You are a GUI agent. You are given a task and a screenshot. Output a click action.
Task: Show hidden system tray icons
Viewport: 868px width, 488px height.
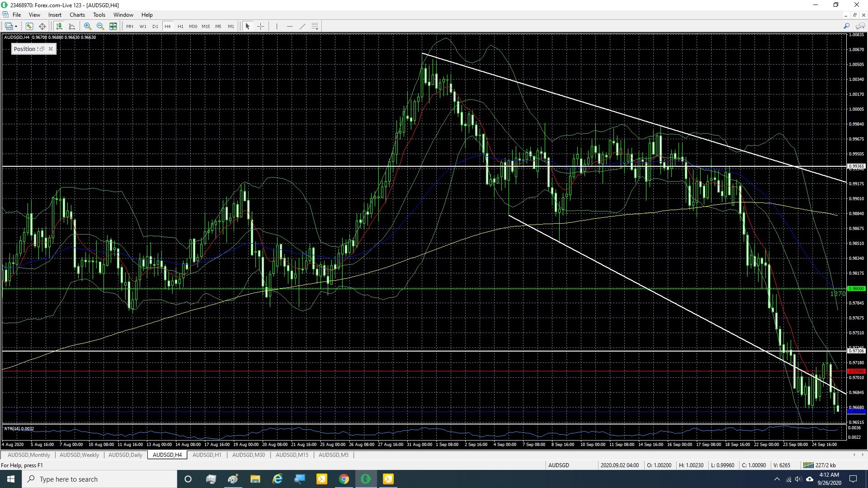[777, 479]
